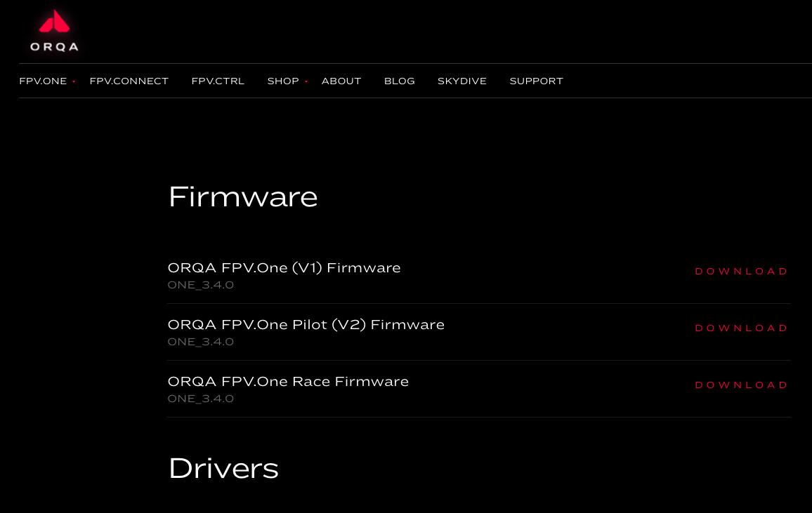The height and width of the screenshot is (513, 812).
Task: Open the FPV.CTRL page
Action: [218, 81]
